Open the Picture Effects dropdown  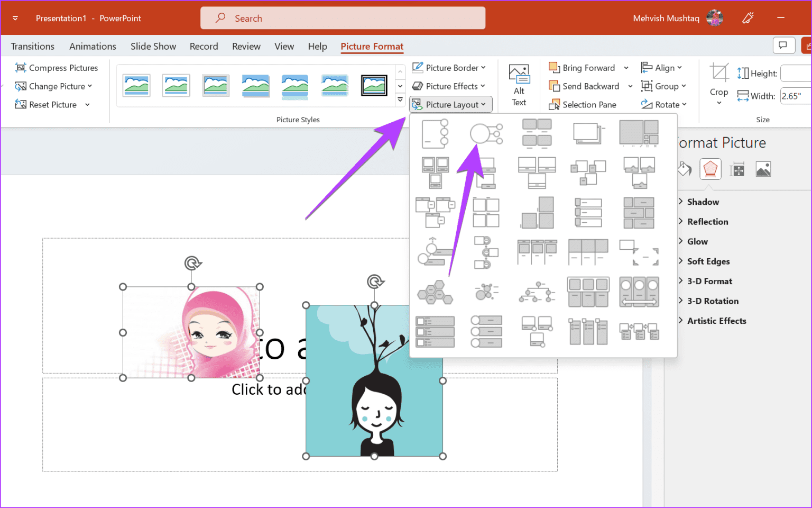pyautogui.click(x=449, y=86)
